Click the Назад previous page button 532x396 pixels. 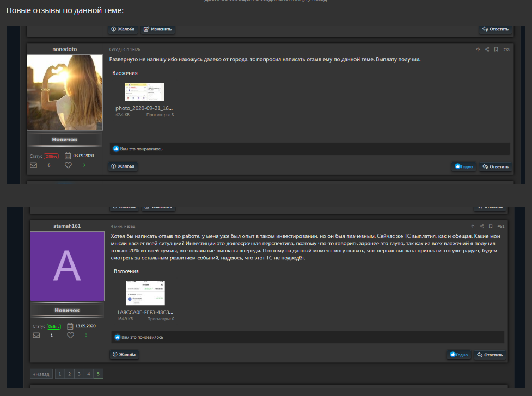(x=41, y=374)
